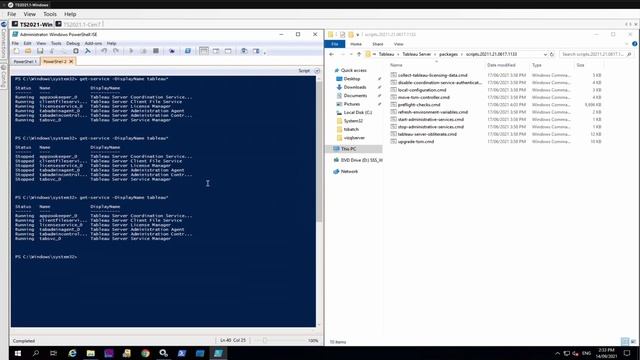Image resolution: width=640 pixels, height=360 pixels.
Task: Expand Script pane with chevron toggle
Action: pos(317,71)
